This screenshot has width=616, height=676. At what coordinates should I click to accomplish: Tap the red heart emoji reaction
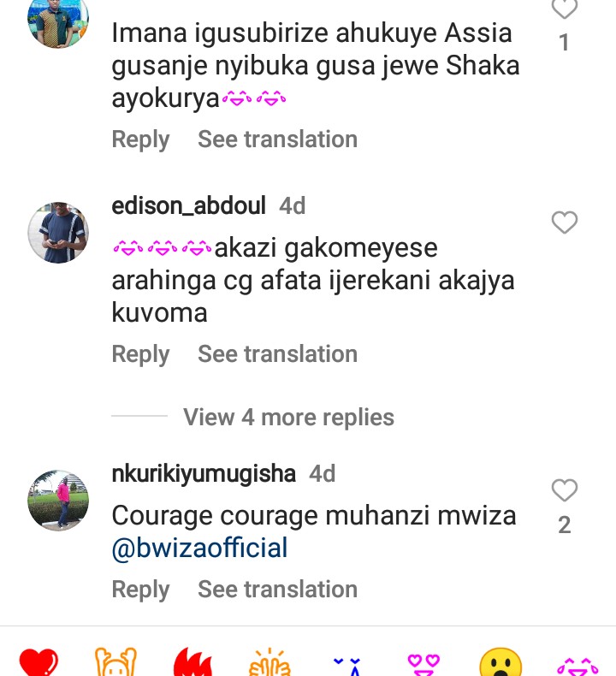pyautogui.click(x=38, y=662)
